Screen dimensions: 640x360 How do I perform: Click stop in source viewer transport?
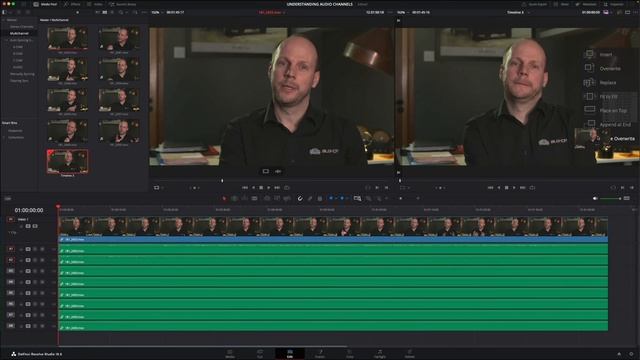pos(261,188)
